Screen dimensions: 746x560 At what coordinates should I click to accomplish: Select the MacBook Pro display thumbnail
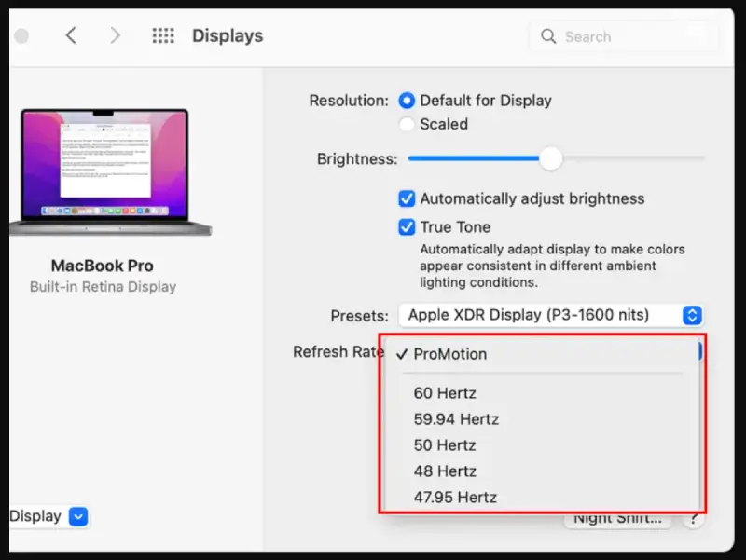(x=110, y=172)
